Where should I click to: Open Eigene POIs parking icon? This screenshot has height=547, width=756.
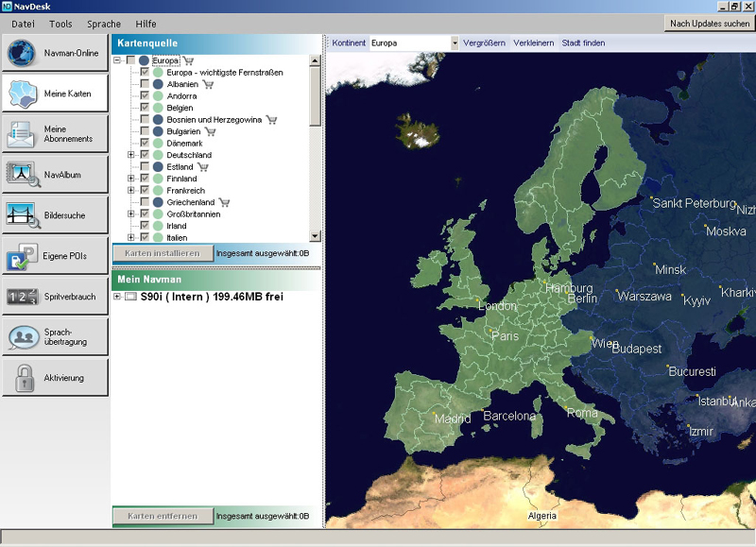tap(21, 256)
